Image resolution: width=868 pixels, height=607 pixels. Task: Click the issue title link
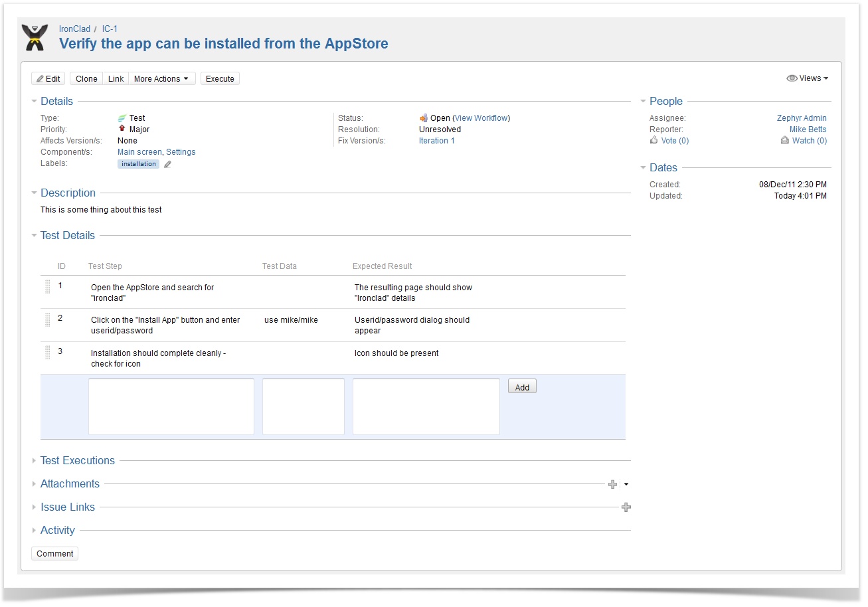224,44
